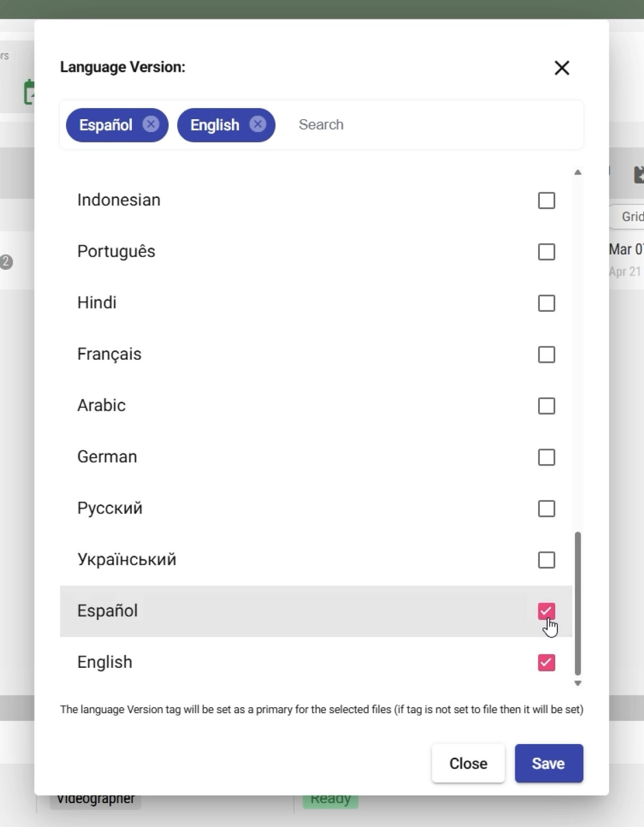This screenshot has height=827, width=644.
Task: Close the Language Version dialog with X
Action: tap(562, 68)
